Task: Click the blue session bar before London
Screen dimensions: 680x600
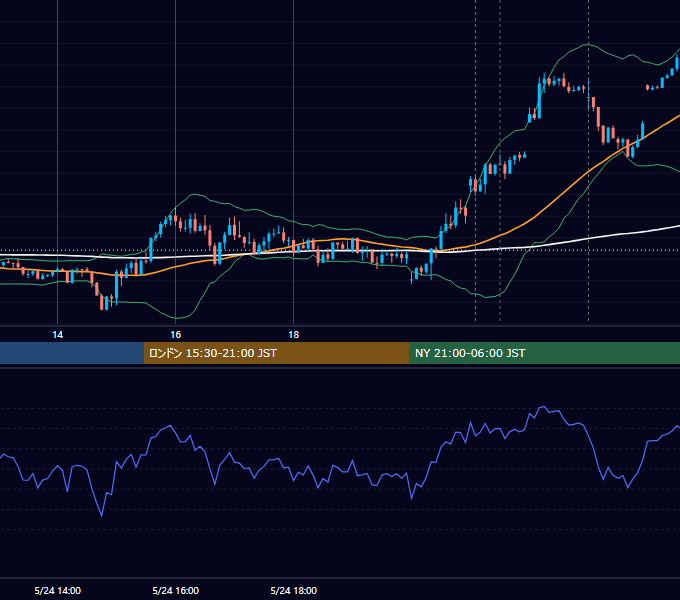Action: (72, 353)
